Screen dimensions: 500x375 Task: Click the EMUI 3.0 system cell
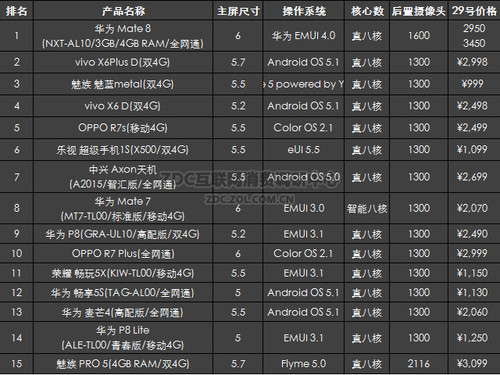pyautogui.click(x=304, y=208)
